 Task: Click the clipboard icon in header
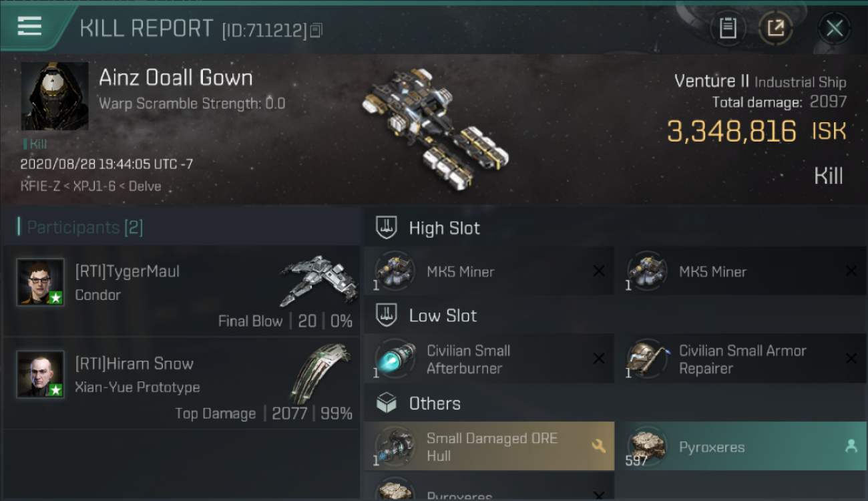[728, 28]
